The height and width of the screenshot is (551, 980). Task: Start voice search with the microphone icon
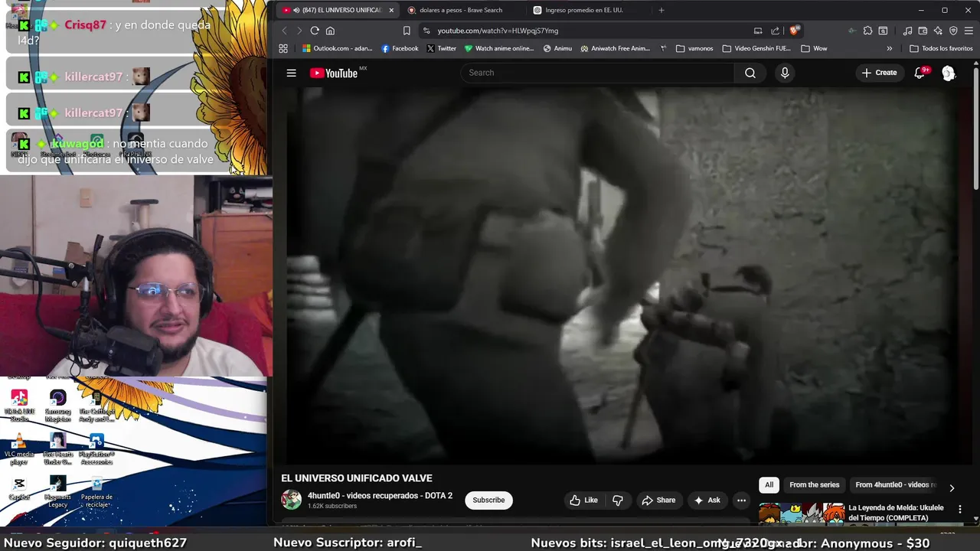(784, 73)
